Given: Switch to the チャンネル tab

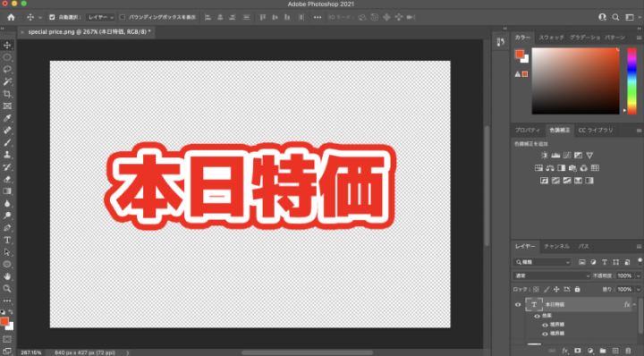Looking at the screenshot, I should coord(556,246).
